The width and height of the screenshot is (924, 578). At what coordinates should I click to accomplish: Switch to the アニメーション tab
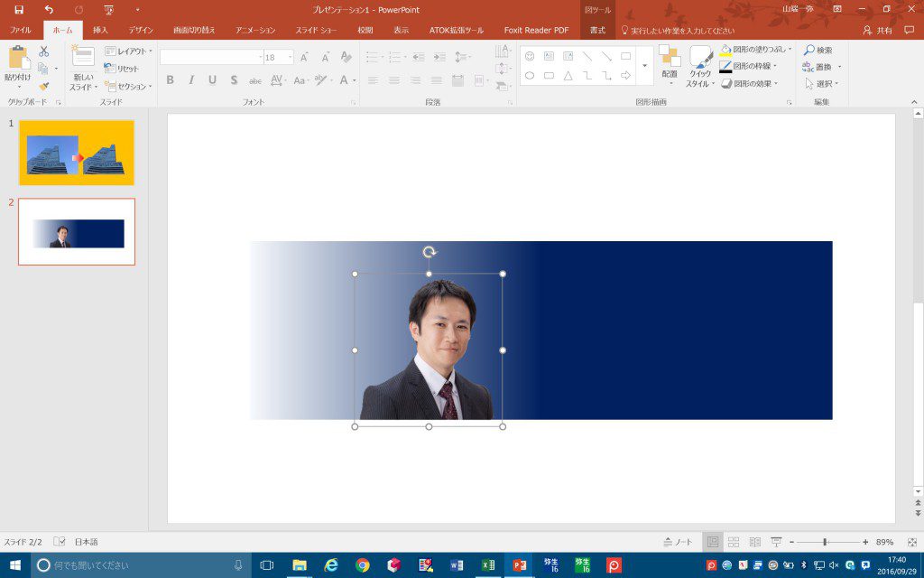[255, 30]
